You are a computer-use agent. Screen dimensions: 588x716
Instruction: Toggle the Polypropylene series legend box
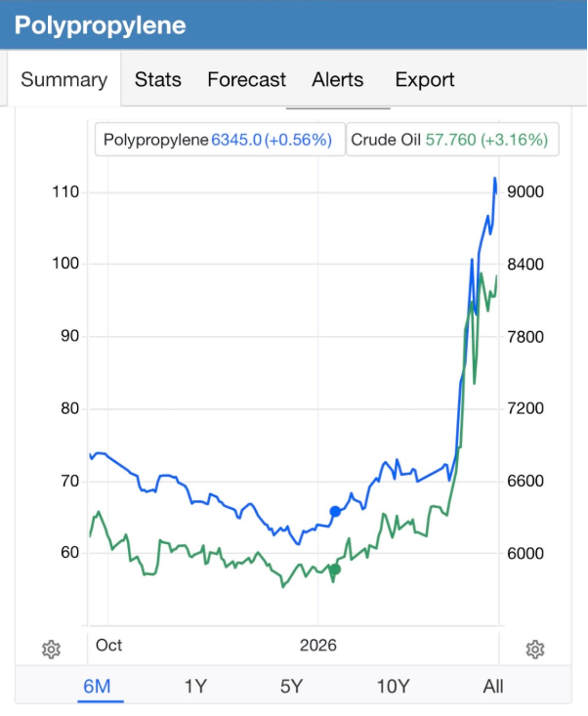click(x=219, y=140)
